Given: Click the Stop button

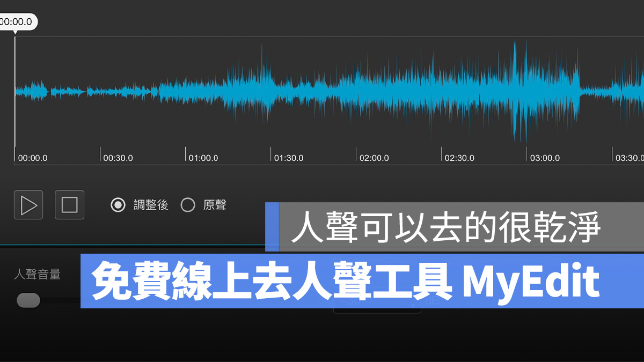Looking at the screenshot, I should pyautogui.click(x=70, y=205).
